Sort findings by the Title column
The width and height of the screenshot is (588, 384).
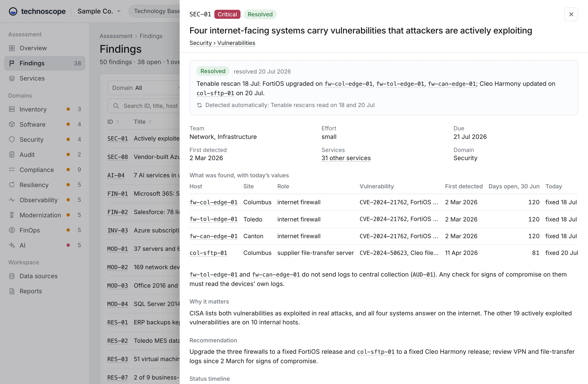(143, 122)
